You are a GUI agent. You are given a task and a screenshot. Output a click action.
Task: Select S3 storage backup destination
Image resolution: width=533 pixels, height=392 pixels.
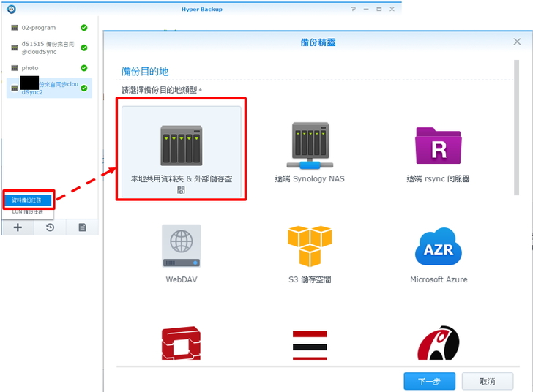pos(310,255)
